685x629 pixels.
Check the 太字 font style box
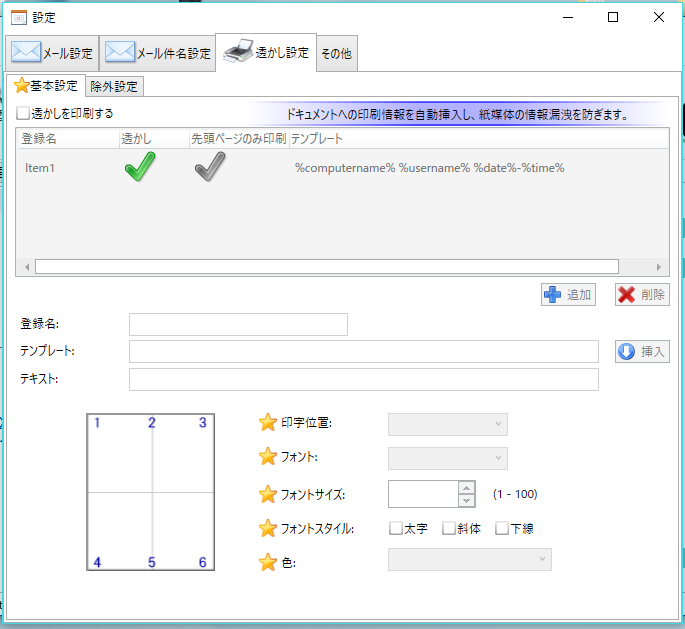(396, 528)
